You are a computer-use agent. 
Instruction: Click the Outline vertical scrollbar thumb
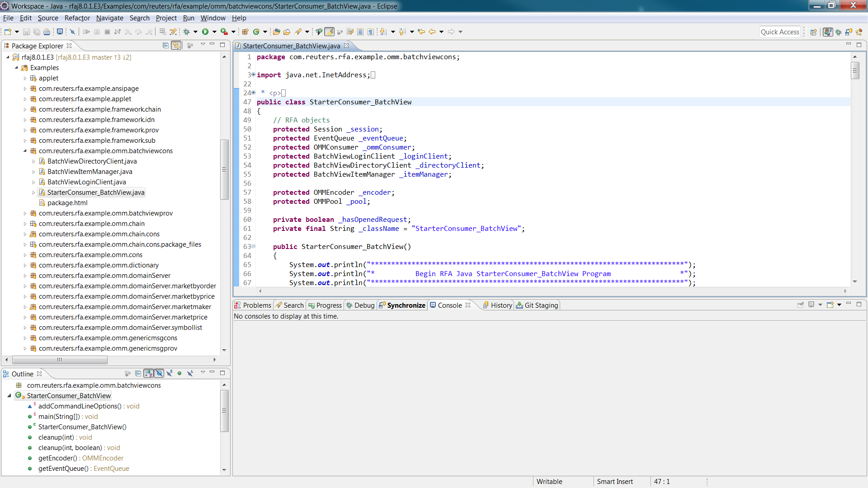click(224, 410)
